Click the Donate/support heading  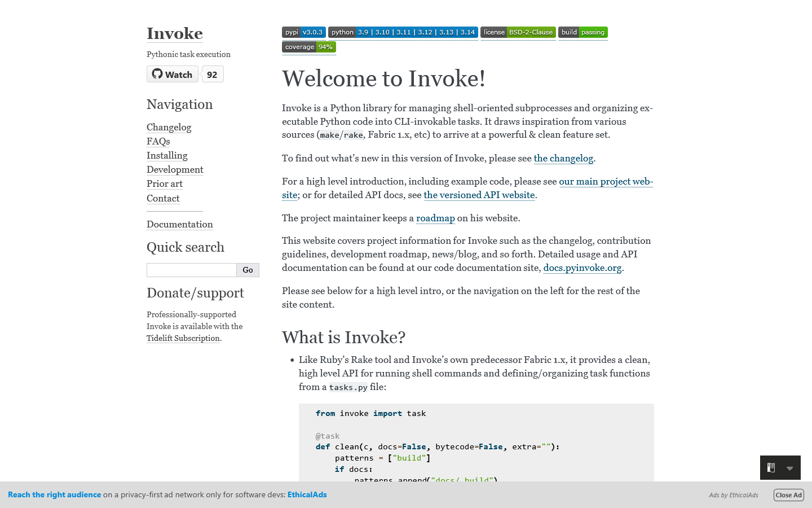click(x=195, y=293)
